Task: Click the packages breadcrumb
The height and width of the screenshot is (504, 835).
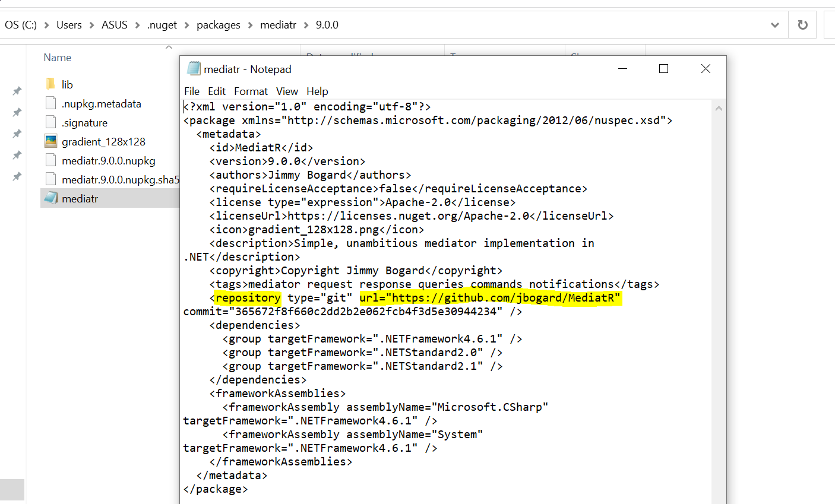Action: tap(219, 25)
